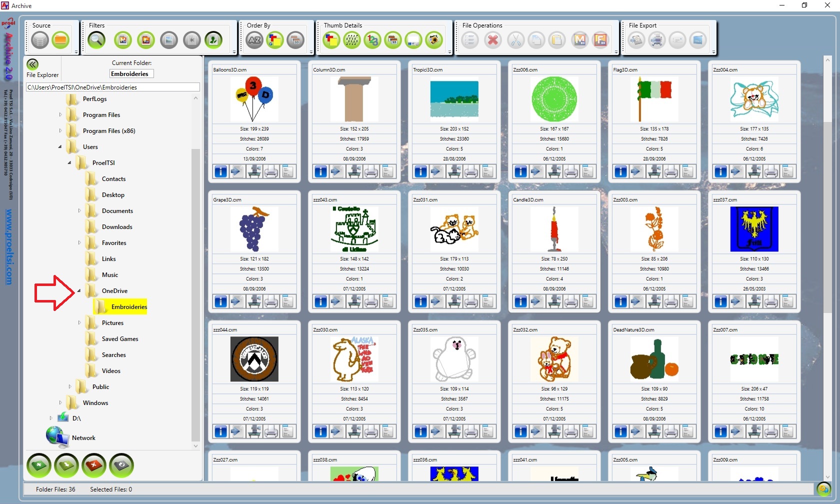Click the M file operation icon
This screenshot has width=840, height=504.
(x=580, y=40)
